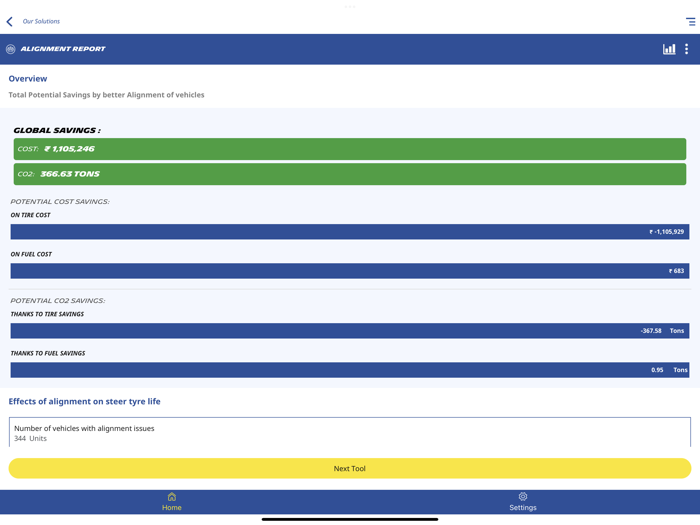Open the bar chart view icon
The image size is (700, 525).
pos(669,49)
